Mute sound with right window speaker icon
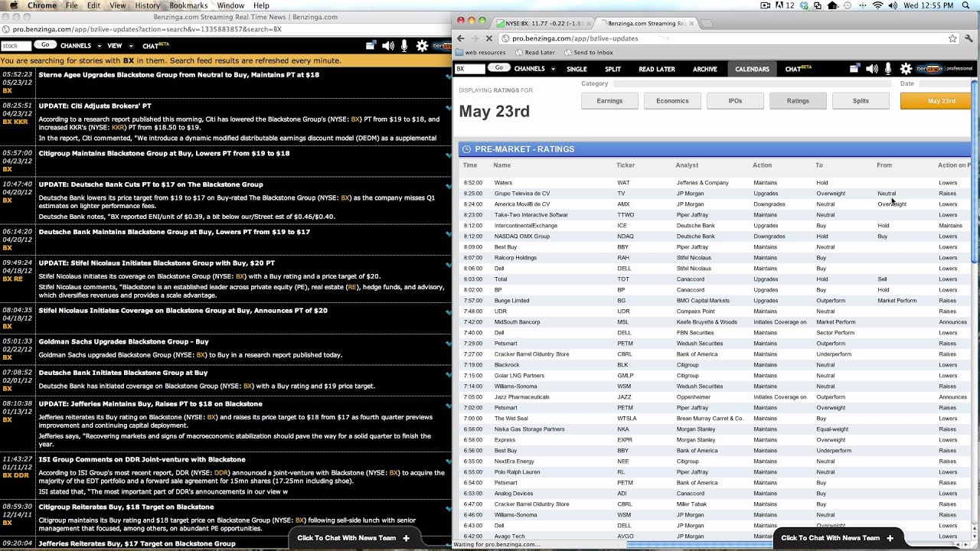Image resolution: width=980 pixels, height=551 pixels. pyautogui.click(x=872, y=69)
